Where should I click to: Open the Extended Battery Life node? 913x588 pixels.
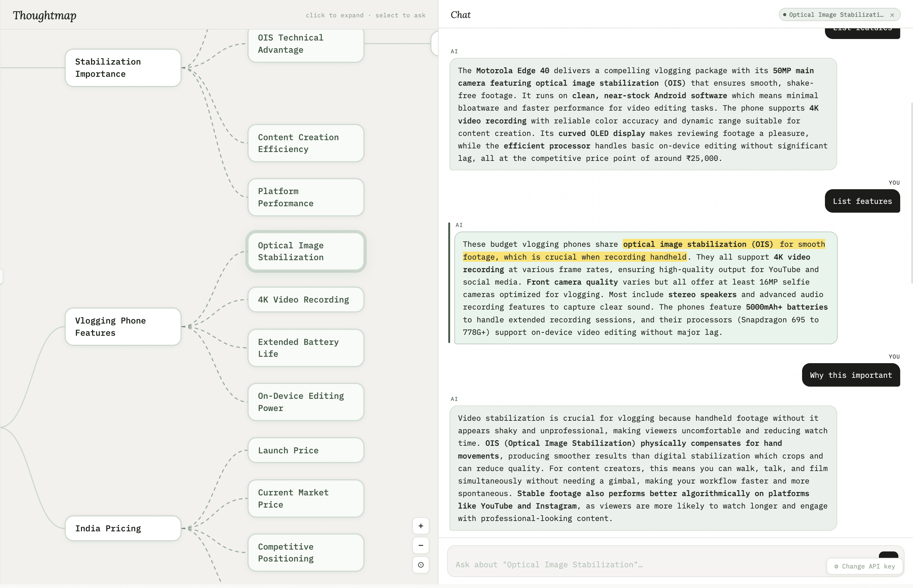(x=305, y=347)
